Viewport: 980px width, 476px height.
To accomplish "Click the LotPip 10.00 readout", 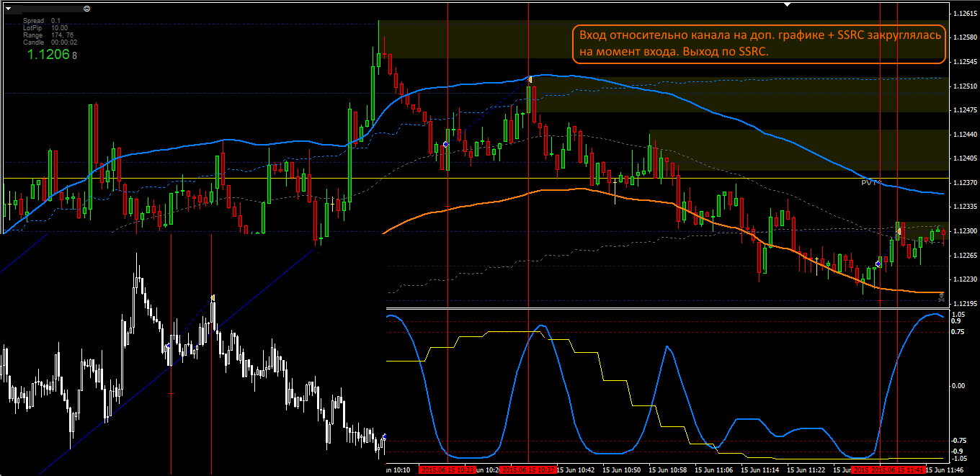I will [x=45, y=28].
